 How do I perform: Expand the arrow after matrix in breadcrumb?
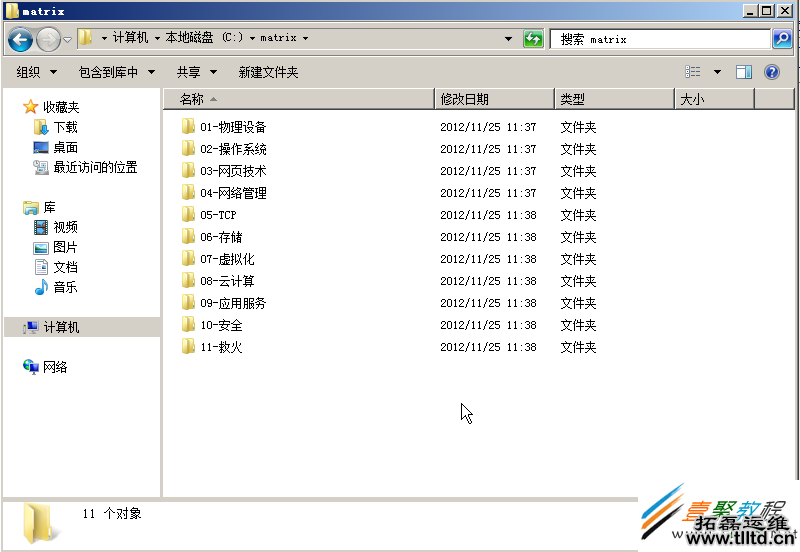(x=305, y=38)
